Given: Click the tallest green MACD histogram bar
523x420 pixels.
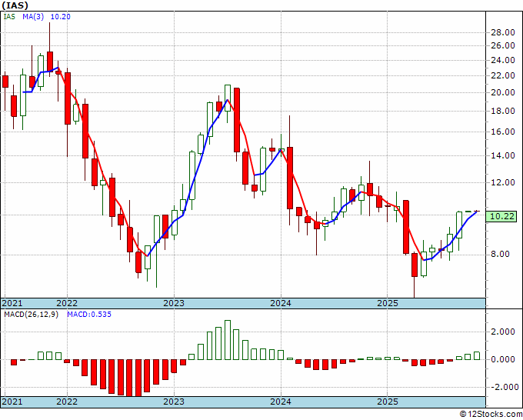Looking at the screenshot, I should point(228,340).
